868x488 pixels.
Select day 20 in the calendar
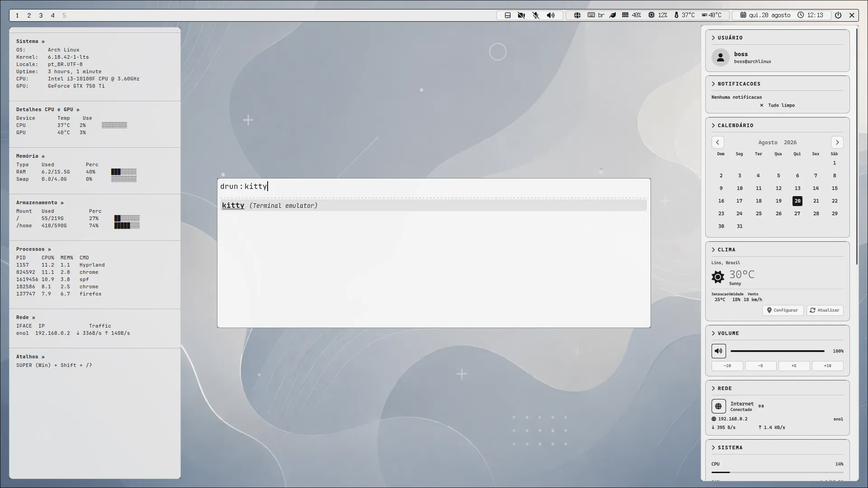tap(797, 201)
